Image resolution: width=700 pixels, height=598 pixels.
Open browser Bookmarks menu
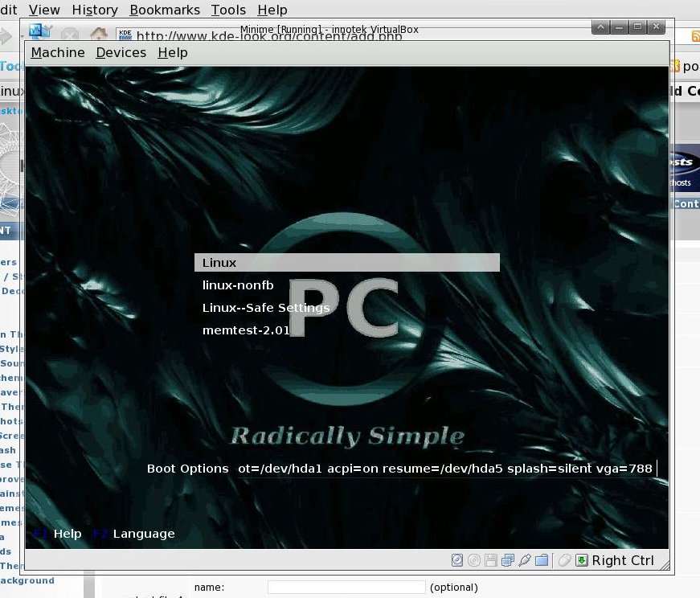click(165, 10)
